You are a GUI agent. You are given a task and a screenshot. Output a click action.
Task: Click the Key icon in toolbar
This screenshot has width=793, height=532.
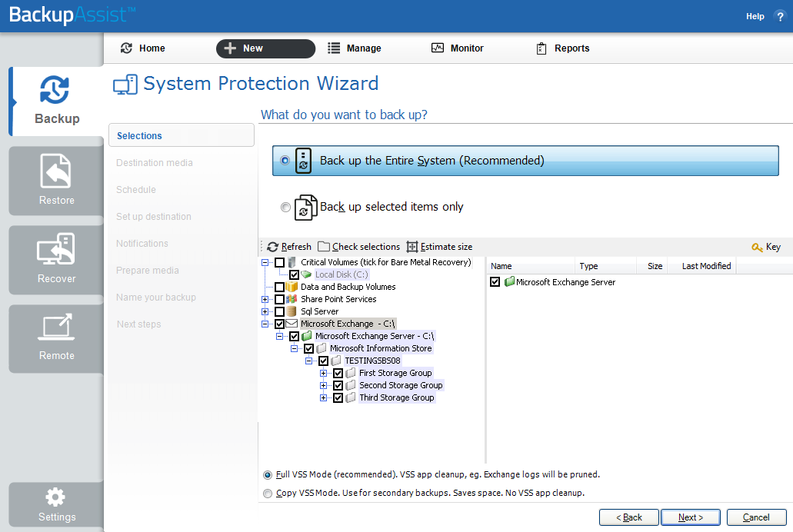757,247
